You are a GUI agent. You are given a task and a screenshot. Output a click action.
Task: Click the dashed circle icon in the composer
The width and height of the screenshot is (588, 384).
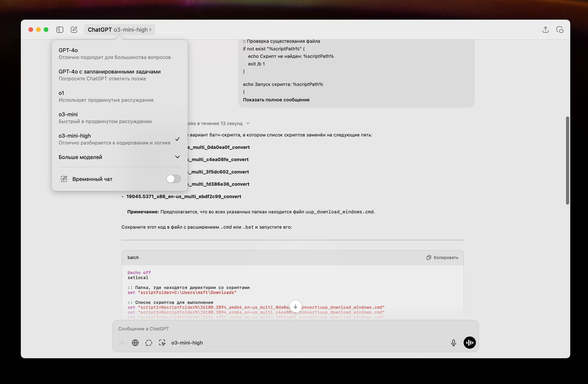(149, 343)
